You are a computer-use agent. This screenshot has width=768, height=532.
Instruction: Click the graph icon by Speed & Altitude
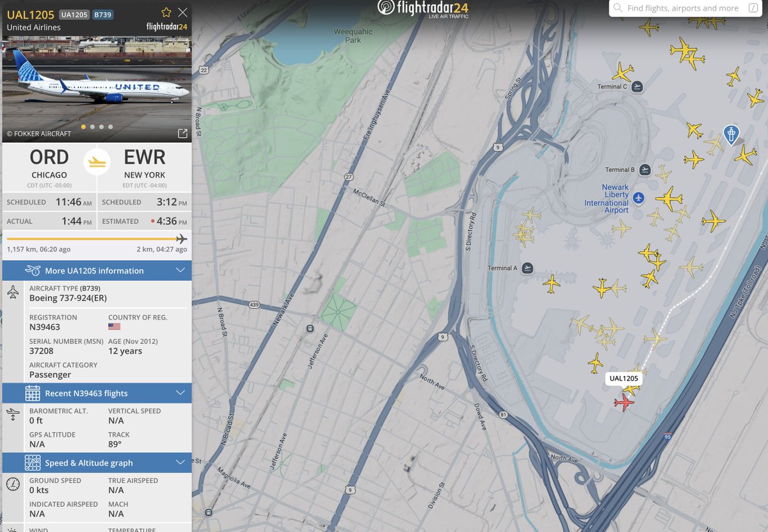[x=33, y=463]
